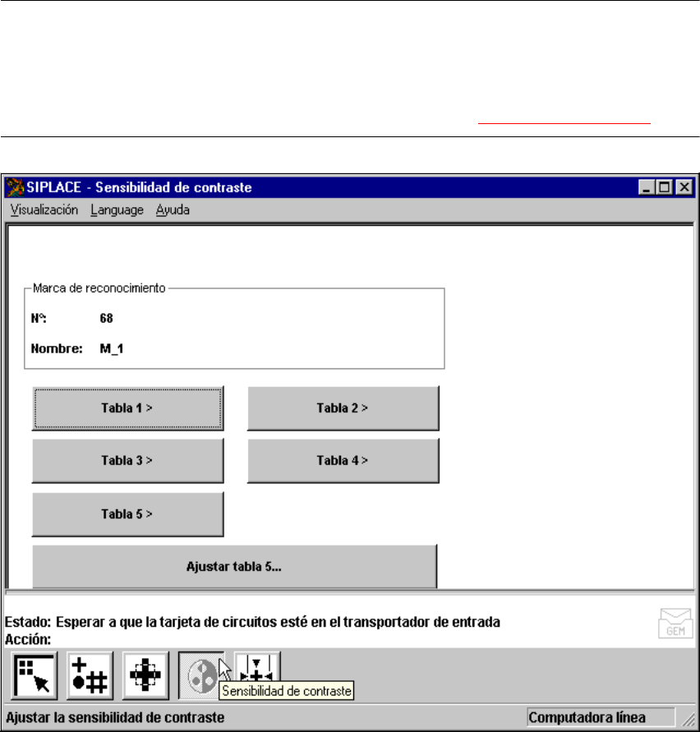
Task: Click the grid-with-arrow selection toolbar icon
Action: tap(34, 675)
